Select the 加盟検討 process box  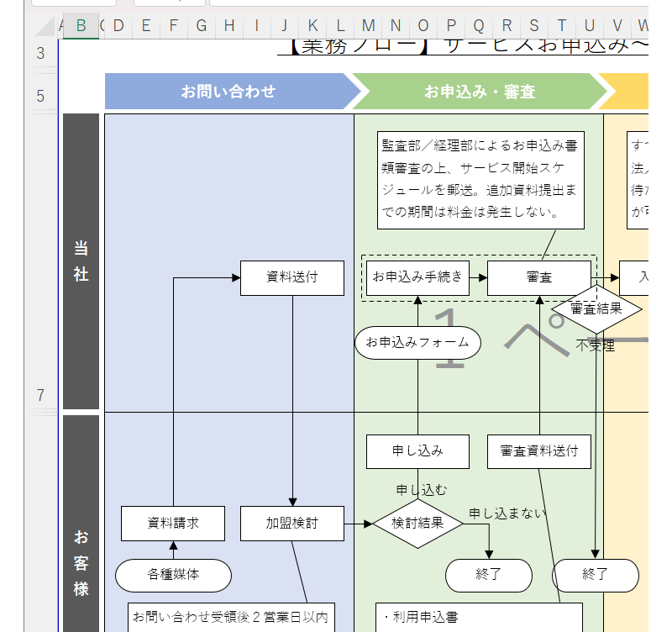291,523
